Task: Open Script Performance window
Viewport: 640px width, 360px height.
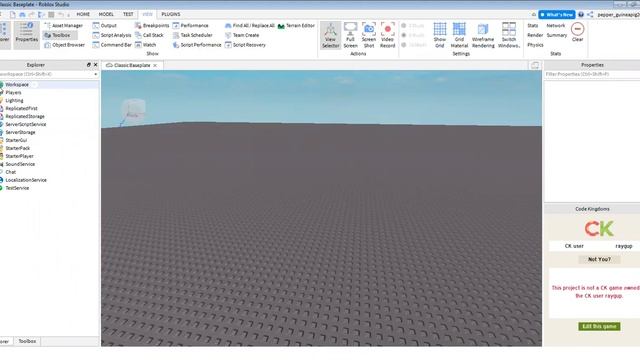Action: pyautogui.click(x=197, y=45)
